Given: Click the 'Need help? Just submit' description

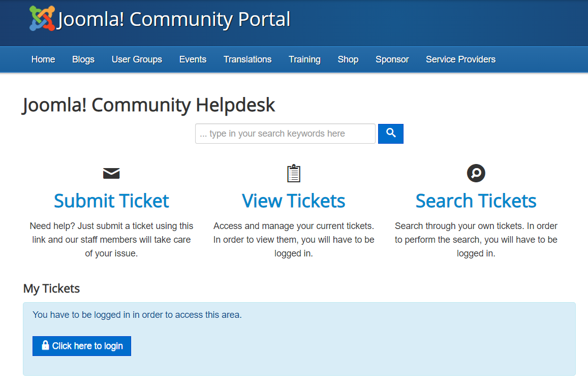Looking at the screenshot, I should click(x=111, y=240).
